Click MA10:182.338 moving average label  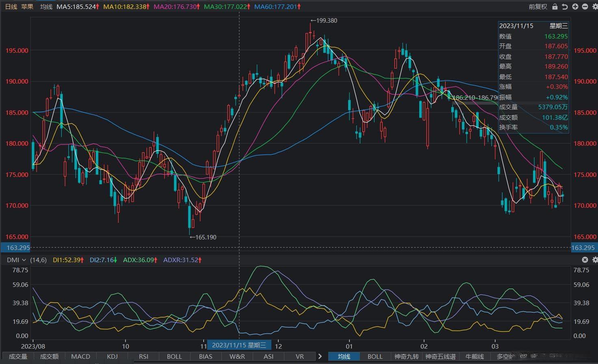pyautogui.click(x=126, y=7)
